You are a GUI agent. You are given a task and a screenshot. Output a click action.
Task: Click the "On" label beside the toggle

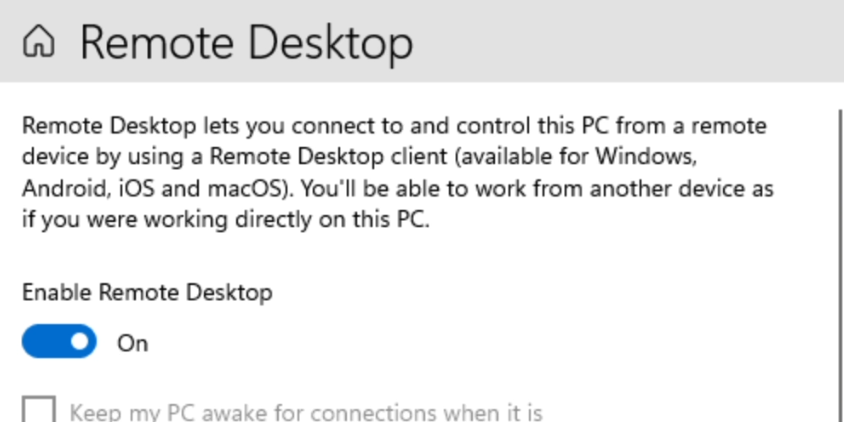132,343
